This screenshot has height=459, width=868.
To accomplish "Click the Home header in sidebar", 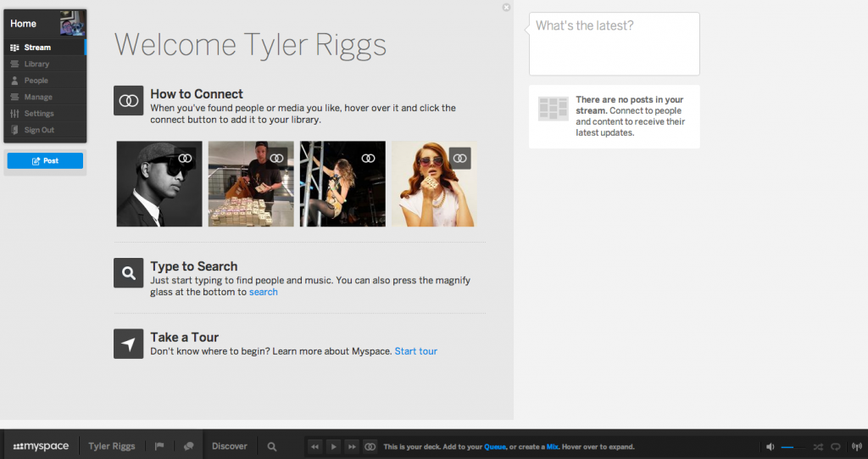I will point(23,24).
